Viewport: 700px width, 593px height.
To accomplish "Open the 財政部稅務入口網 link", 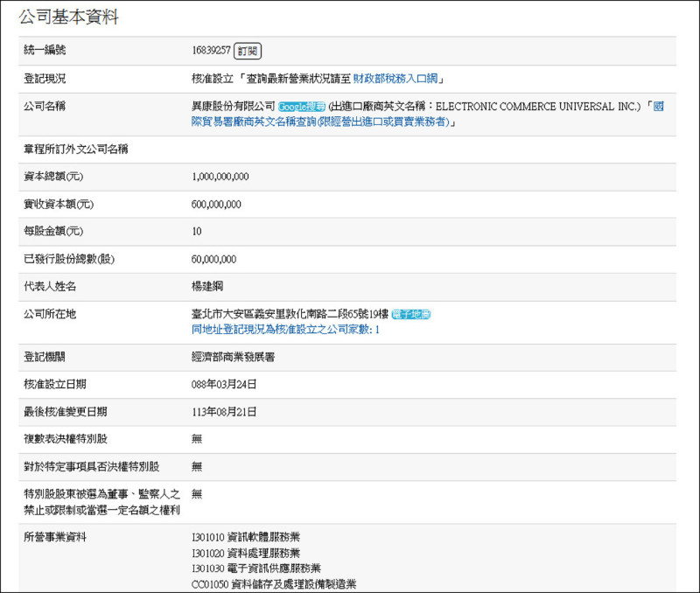I will click(395, 79).
